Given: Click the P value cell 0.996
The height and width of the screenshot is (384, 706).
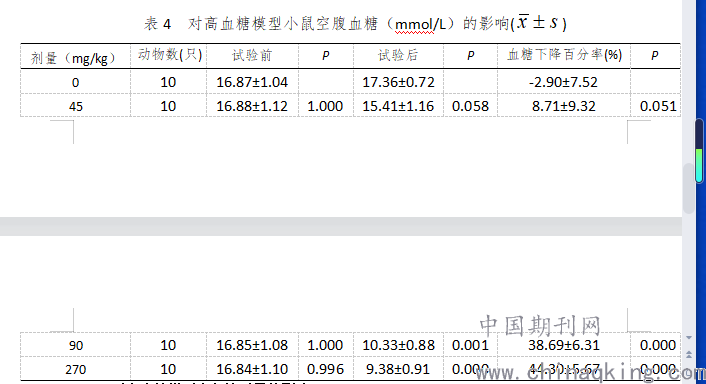Looking at the screenshot, I should [326, 369].
